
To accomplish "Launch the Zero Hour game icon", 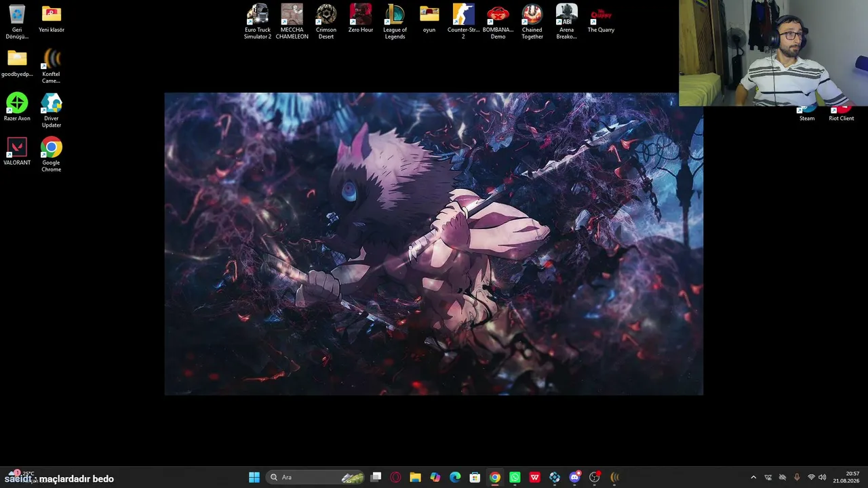I will pyautogui.click(x=361, y=19).
